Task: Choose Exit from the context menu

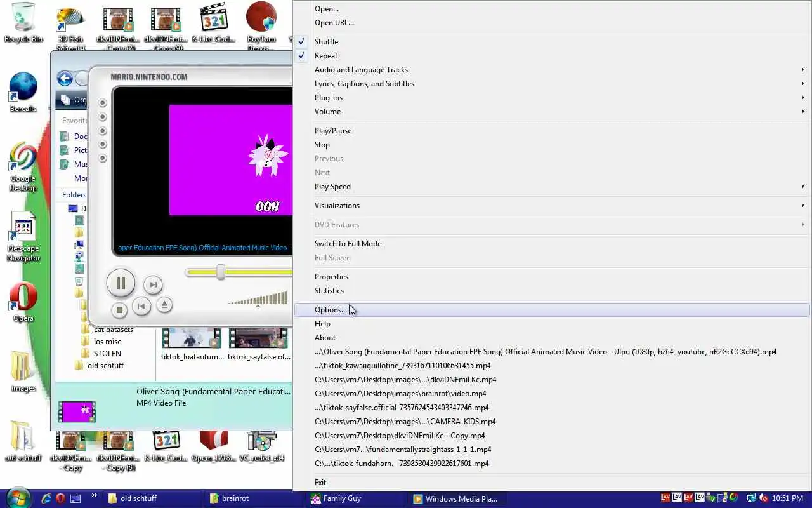Action: [551, 483]
